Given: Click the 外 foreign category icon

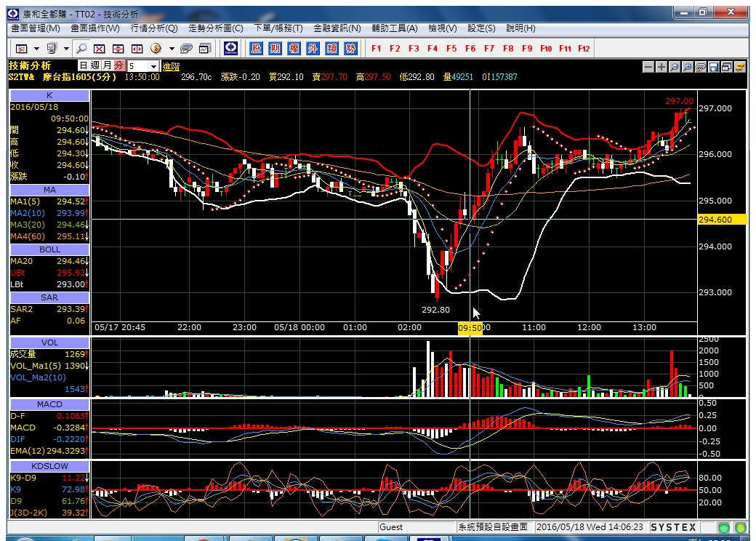Looking at the screenshot, I should 313,48.
